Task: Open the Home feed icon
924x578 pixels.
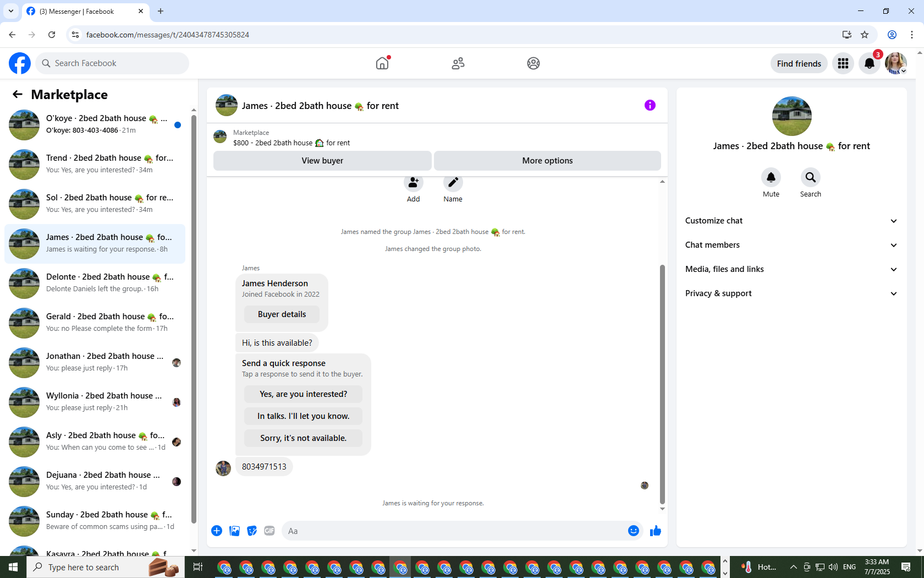Action: [x=382, y=63]
